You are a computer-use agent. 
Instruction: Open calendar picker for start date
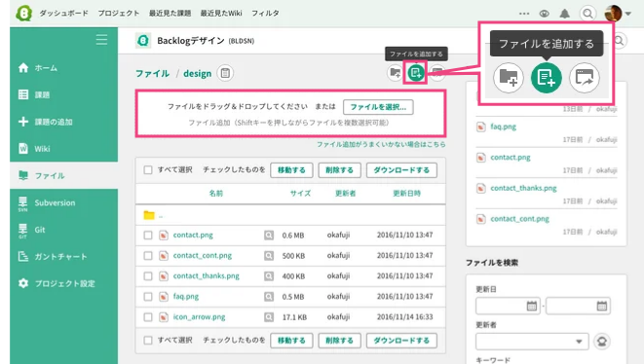coord(531,306)
